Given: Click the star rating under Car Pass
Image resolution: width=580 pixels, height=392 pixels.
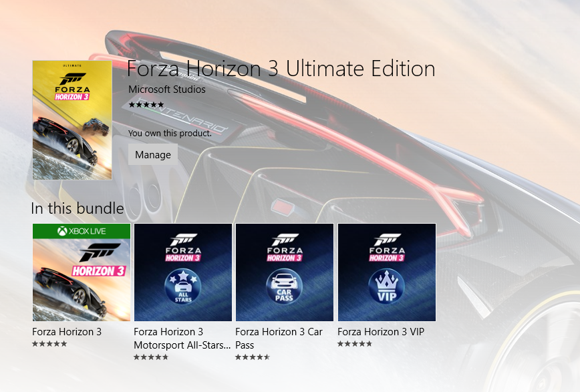Looking at the screenshot, I should tap(253, 357).
